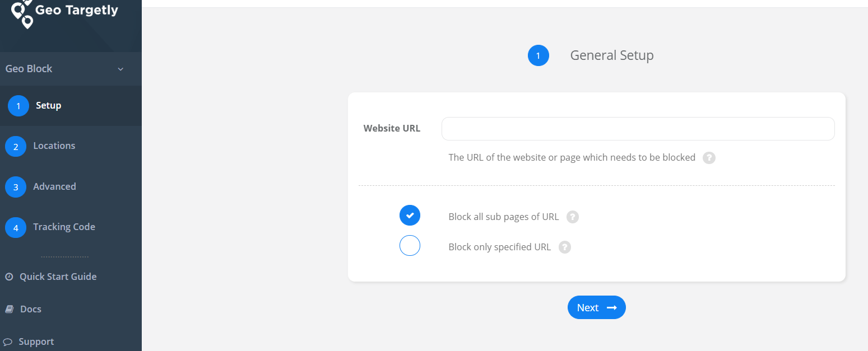Focus the Website URL input field
868x351 pixels.
point(638,129)
